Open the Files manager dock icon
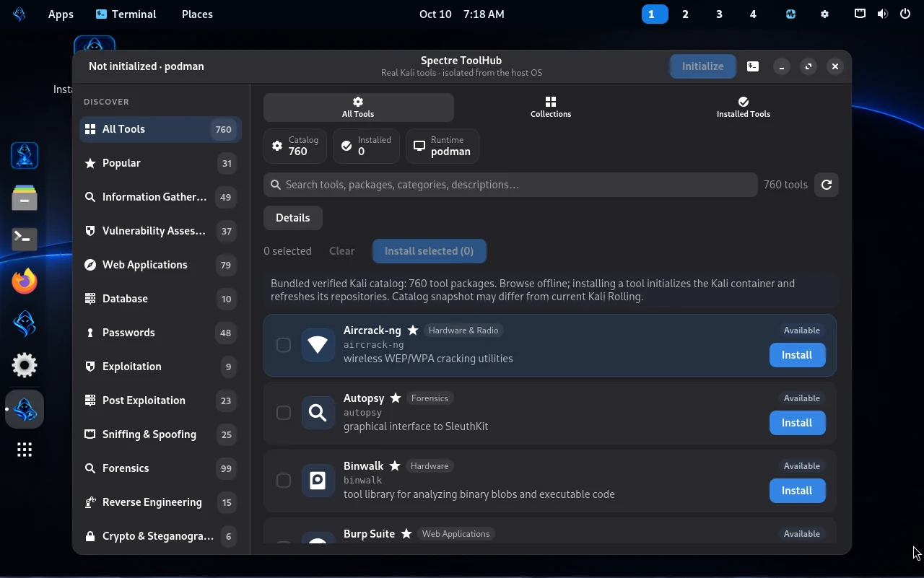The height and width of the screenshot is (578, 924). [x=25, y=198]
